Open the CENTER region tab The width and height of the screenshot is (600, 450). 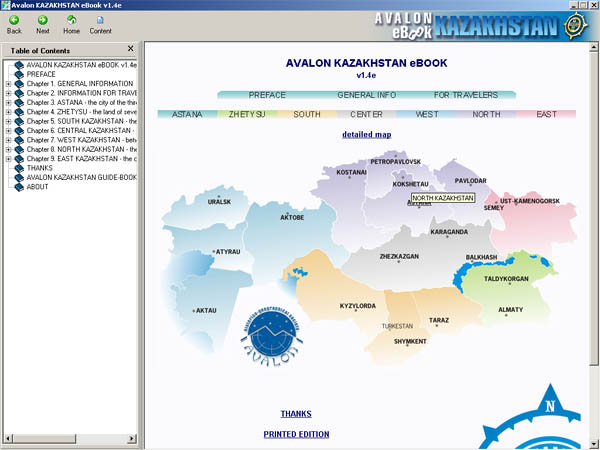(367, 114)
